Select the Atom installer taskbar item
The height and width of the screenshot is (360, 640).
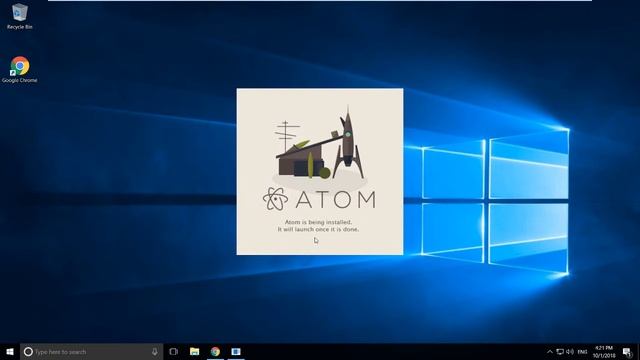coord(236,351)
